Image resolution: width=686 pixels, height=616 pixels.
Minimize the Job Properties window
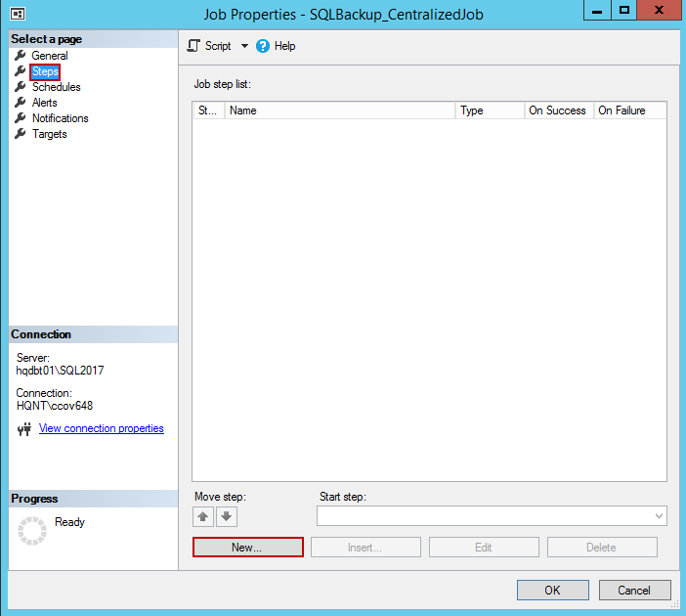(597, 11)
